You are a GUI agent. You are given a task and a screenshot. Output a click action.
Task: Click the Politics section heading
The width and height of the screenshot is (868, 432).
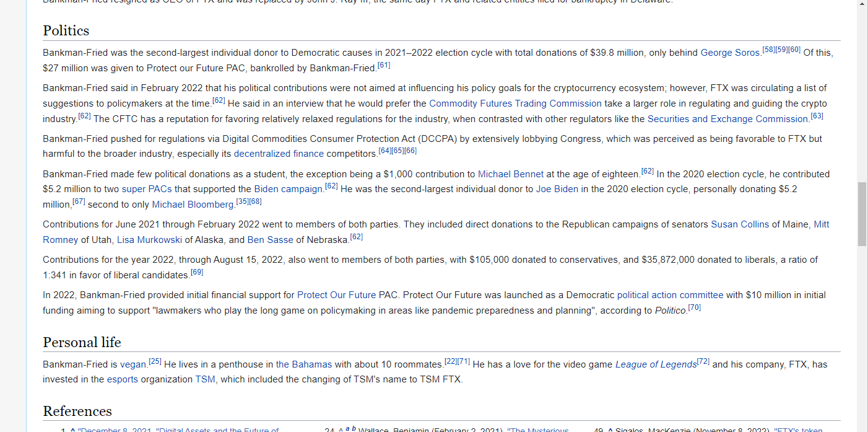66,30
